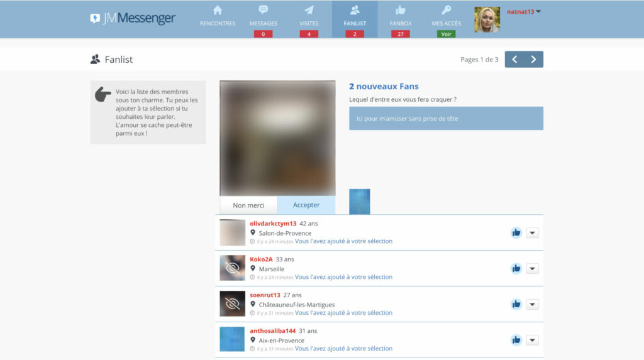Open the JM Messenger logo home link
Screen dimensions: 644x360
[133, 18]
